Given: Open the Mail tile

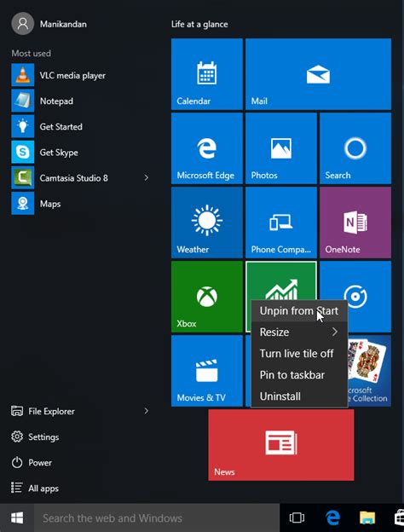Looking at the screenshot, I should point(318,74).
